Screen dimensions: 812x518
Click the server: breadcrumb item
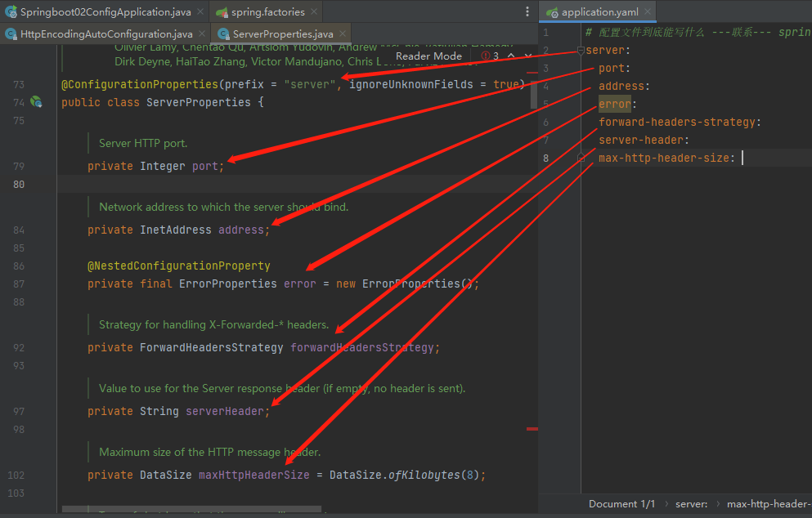pos(691,504)
